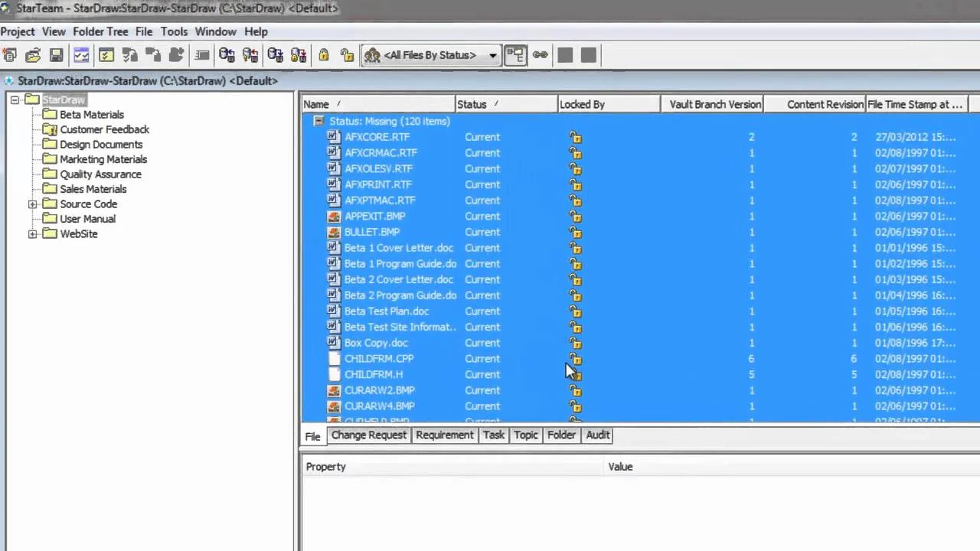Select the Beta Test Plan.doc file
Image resolution: width=980 pixels, height=551 pixels.
coord(386,311)
